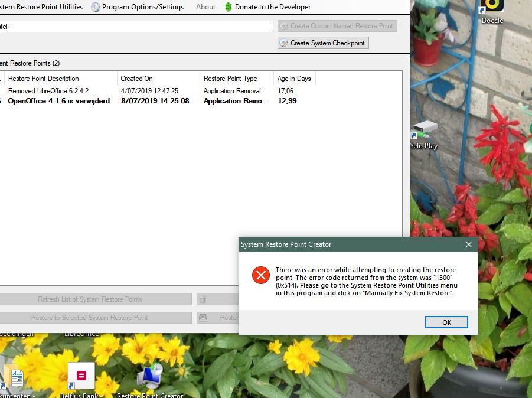
Task: Click the restore point name input field
Action: coord(136,26)
